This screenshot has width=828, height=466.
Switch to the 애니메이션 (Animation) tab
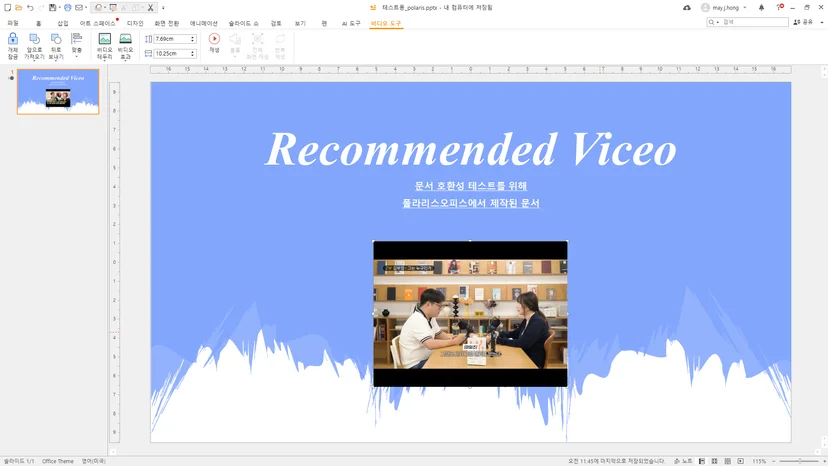click(x=204, y=23)
